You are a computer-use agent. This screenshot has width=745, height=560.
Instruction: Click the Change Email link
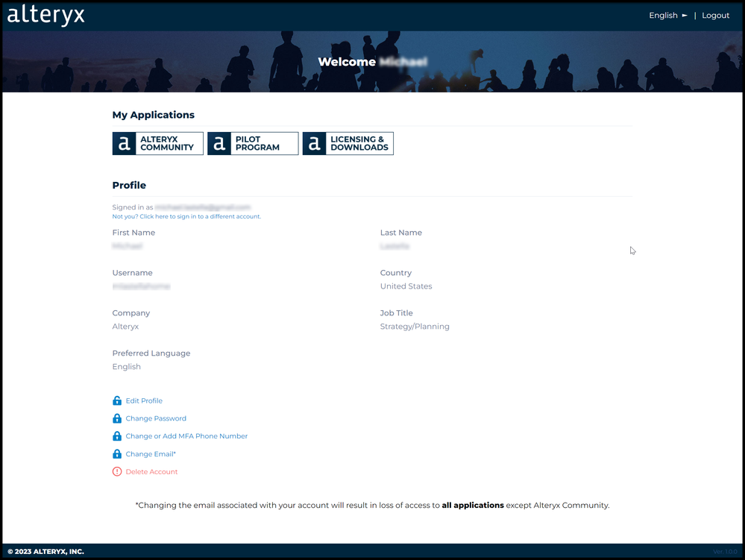tap(151, 454)
